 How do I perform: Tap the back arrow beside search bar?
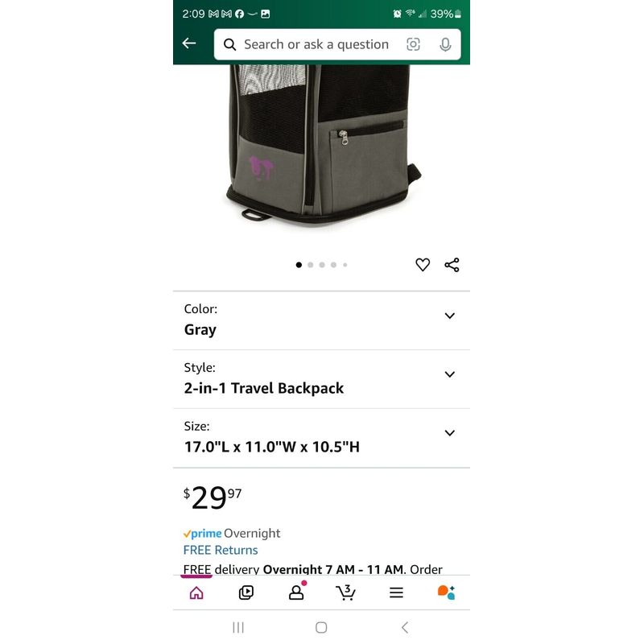(189, 43)
